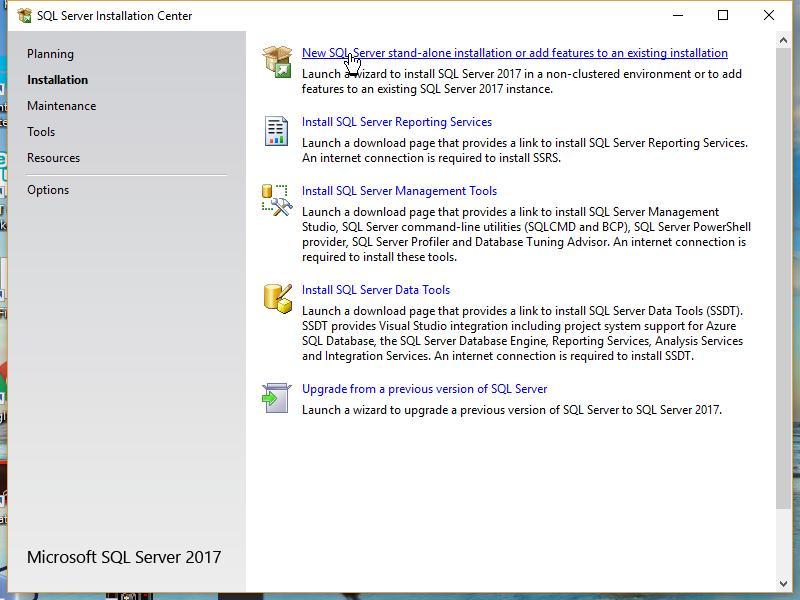Open the Tools page

point(41,132)
